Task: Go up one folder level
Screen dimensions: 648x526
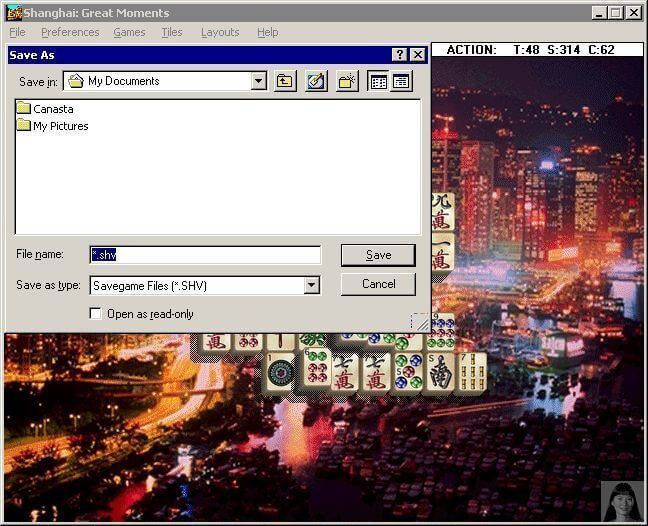Action: click(285, 81)
